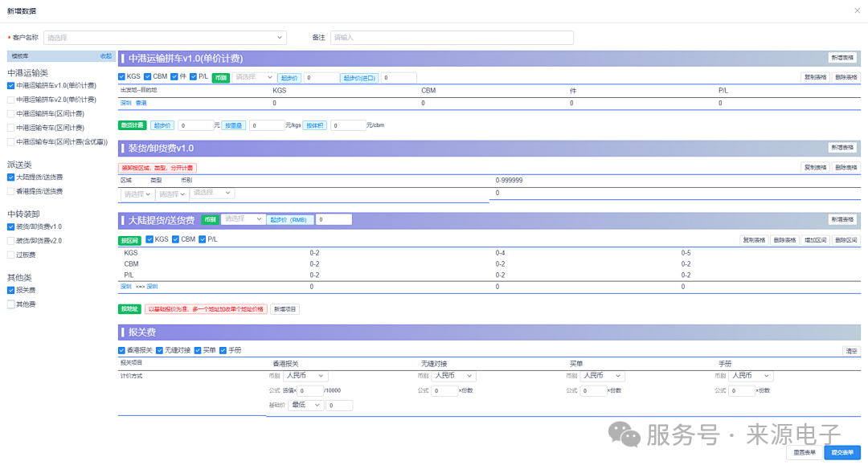Click the 删除区间 button
This screenshot has width=868, height=469.
pos(845,240)
